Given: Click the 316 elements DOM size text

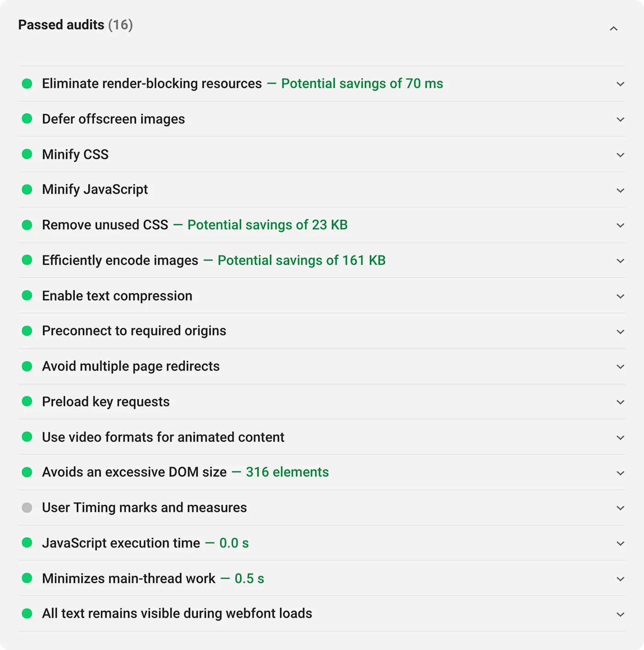Looking at the screenshot, I should tap(287, 472).
